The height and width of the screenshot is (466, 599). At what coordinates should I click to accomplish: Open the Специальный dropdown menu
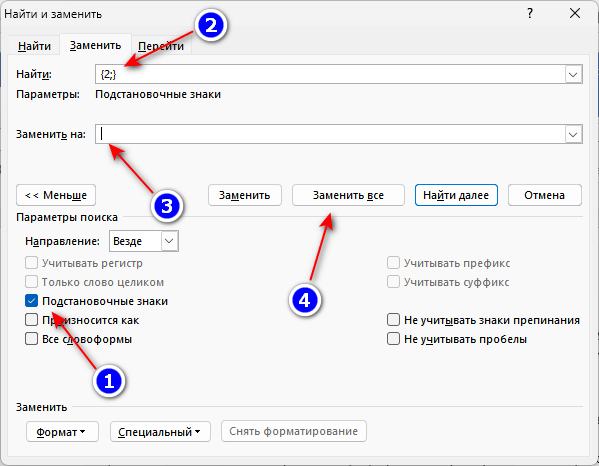pyautogui.click(x=160, y=432)
